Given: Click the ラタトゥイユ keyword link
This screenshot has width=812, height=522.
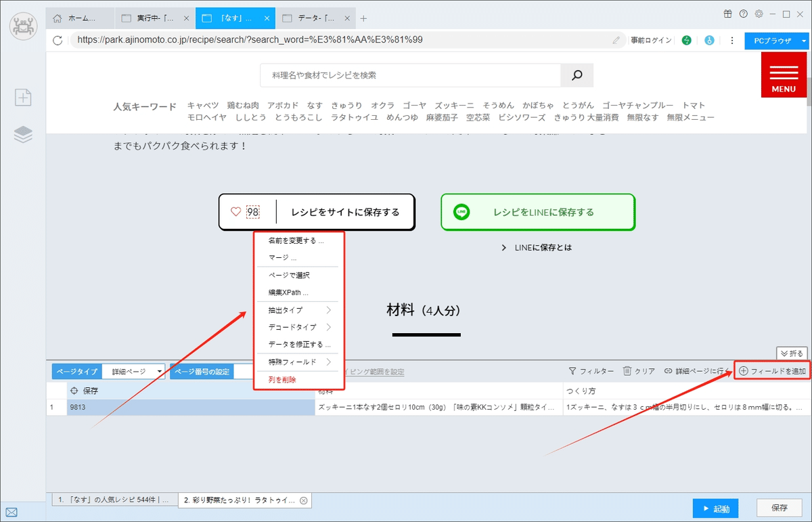Looking at the screenshot, I should [355, 118].
